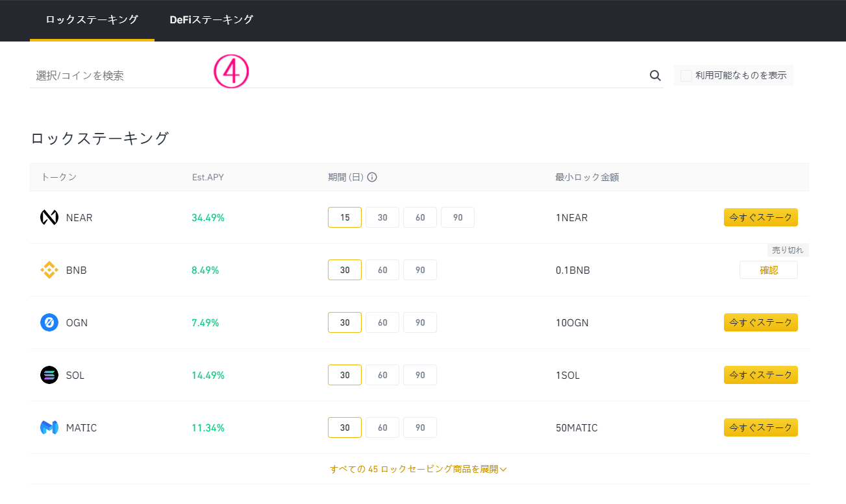The height and width of the screenshot is (504, 846).
Task: Select the 60-day period for OGN
Action: 382,322
